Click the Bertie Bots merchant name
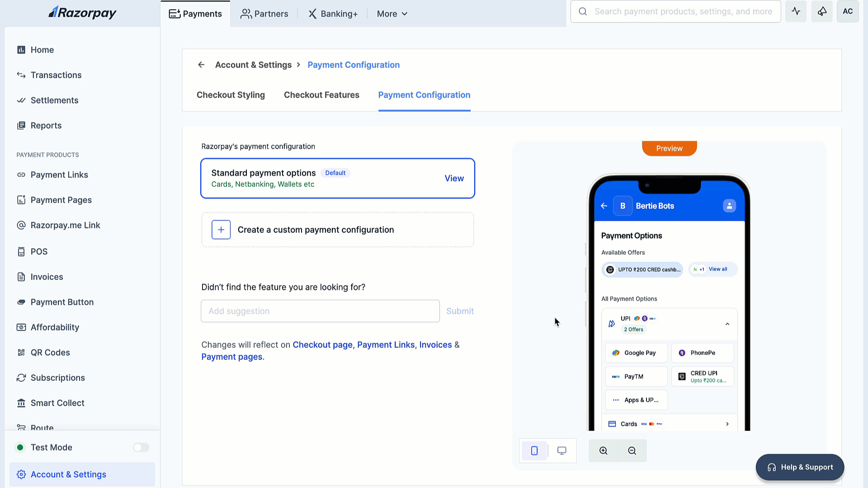 (x=655, y=206)
